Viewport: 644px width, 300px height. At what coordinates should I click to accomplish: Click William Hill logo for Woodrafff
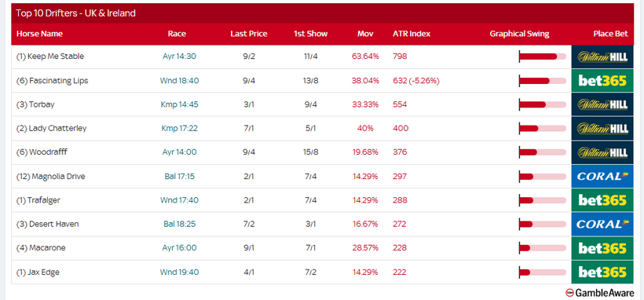[602, 152]
